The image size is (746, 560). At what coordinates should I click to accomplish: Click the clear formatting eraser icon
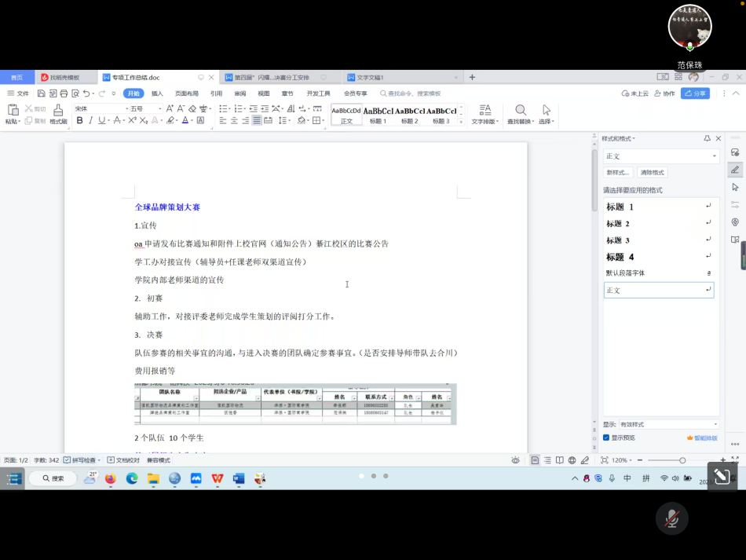(x=192, y=108)
